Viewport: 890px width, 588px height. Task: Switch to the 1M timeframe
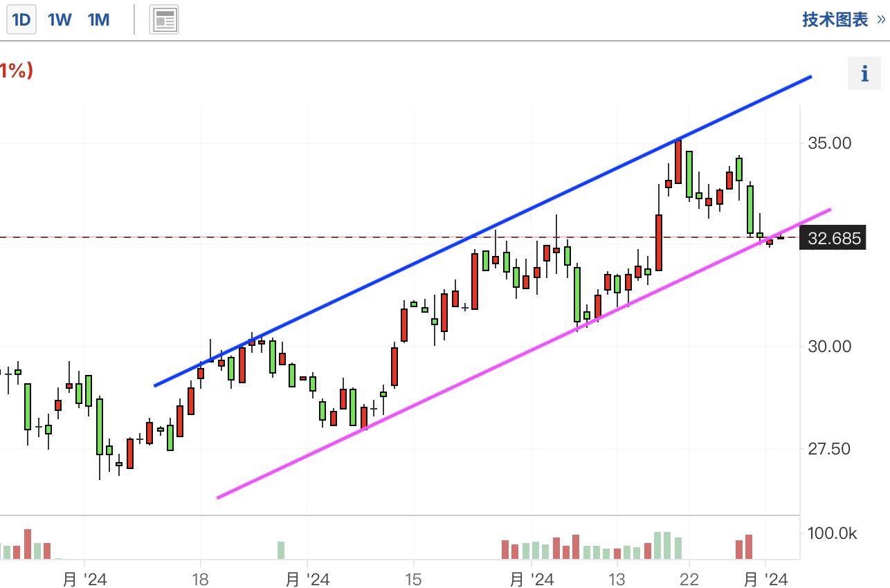pos(99,19)
